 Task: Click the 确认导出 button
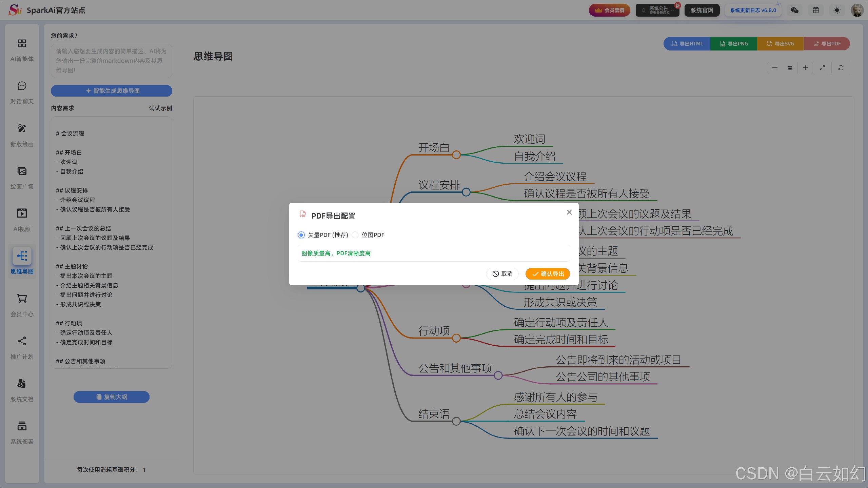click(x=548, y=274)
